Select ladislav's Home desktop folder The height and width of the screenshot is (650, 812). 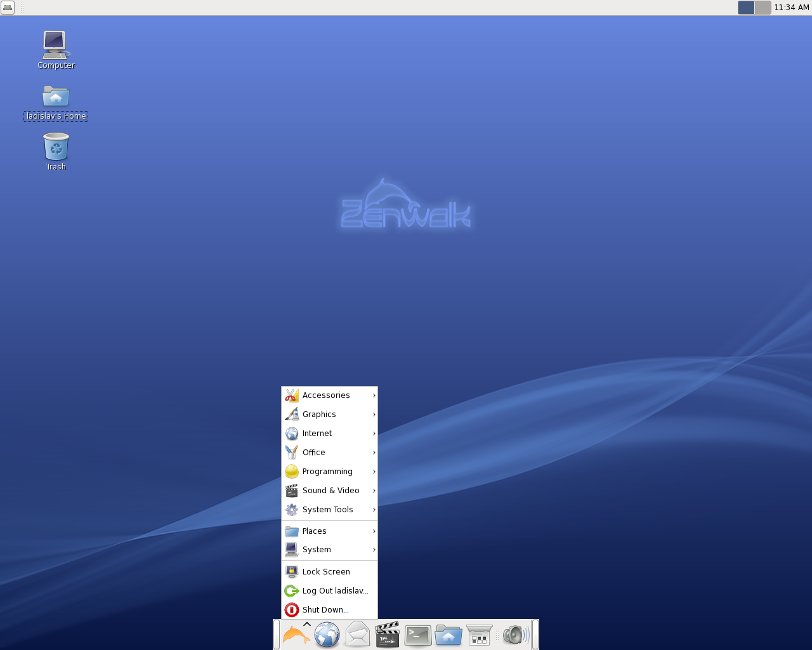(56, 102)
